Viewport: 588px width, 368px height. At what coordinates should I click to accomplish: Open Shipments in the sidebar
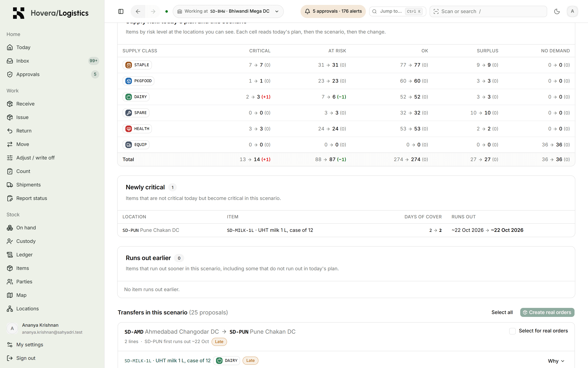point(52,185)
